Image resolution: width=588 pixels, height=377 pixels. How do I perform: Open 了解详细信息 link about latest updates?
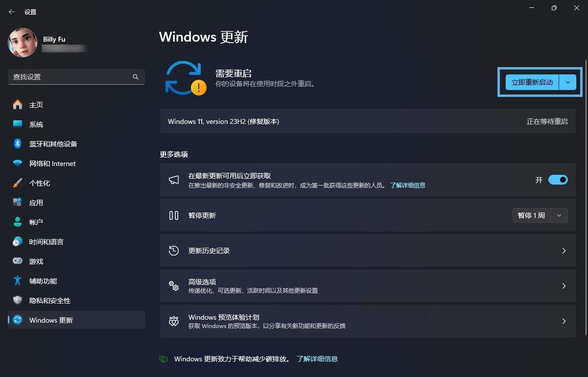point(407,186)
